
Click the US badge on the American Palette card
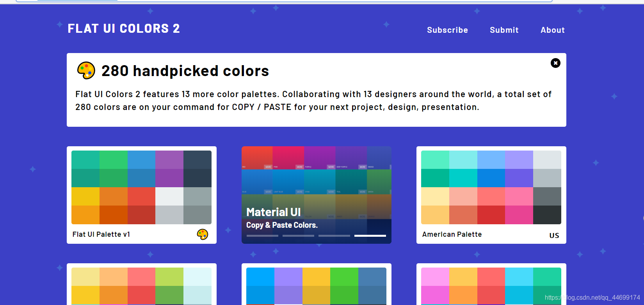554,235
